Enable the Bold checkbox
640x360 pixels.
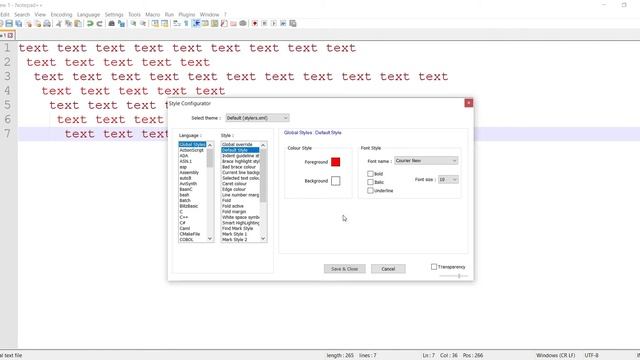(370, 174)
